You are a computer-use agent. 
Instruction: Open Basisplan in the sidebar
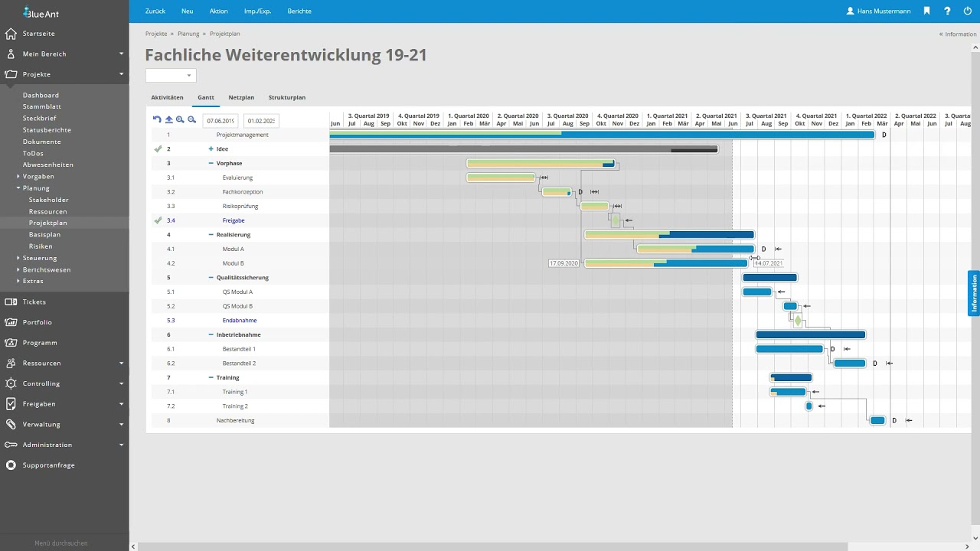pos(44,235)
